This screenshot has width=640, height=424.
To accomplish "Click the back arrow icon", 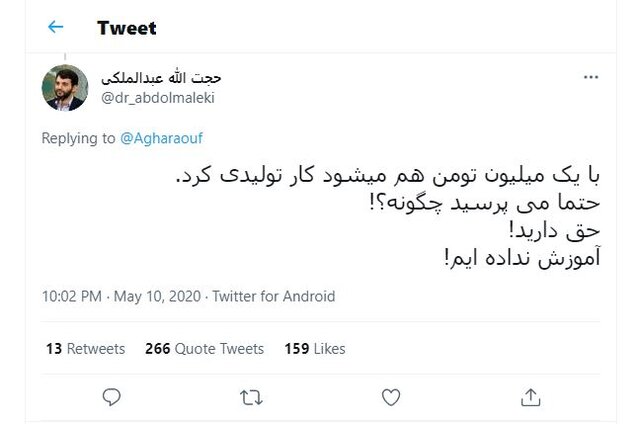I will click(55, 28).
